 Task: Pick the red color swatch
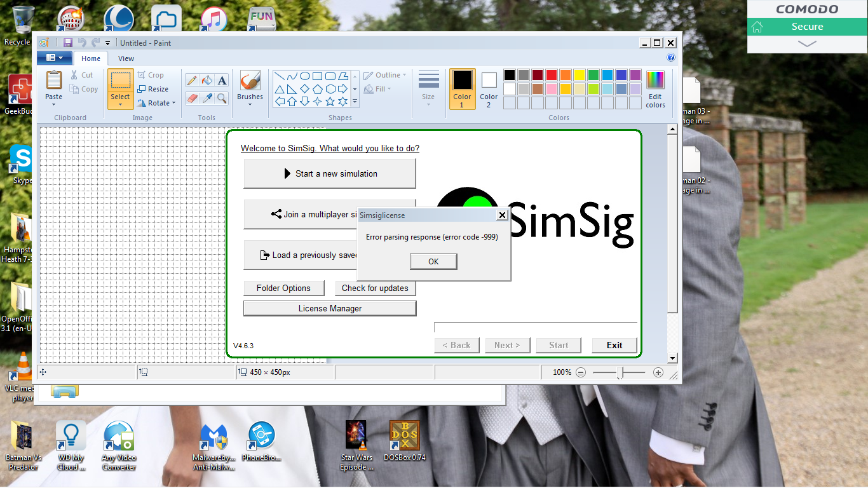(552, 75)
